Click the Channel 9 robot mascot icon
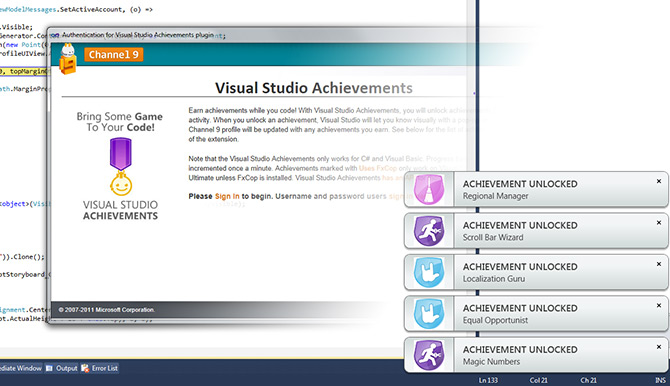The image size is (670, 386). 68,59
